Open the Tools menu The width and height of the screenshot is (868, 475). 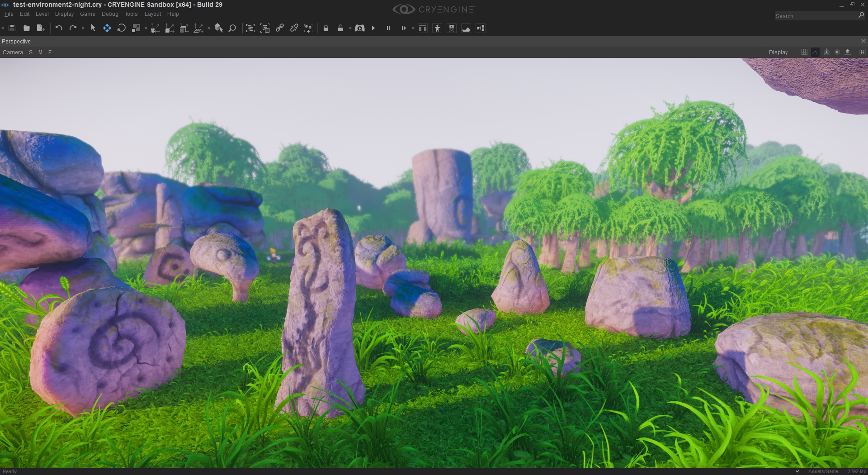point(131,14)
